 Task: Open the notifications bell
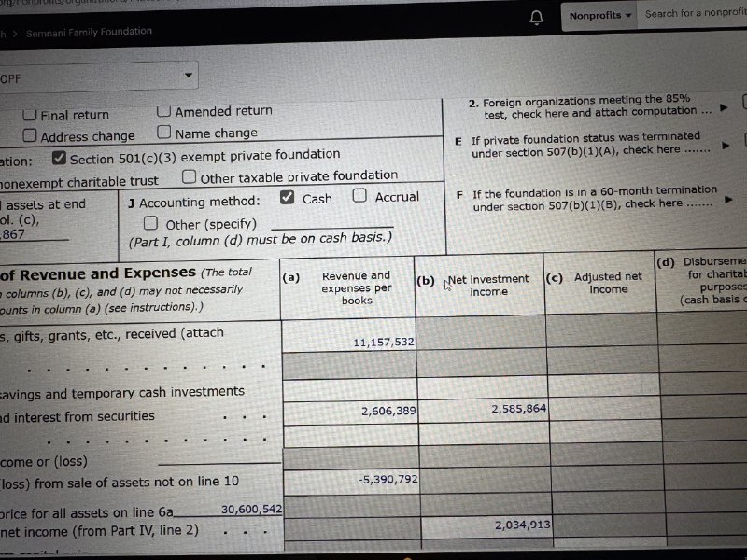(x=536, y=18)
